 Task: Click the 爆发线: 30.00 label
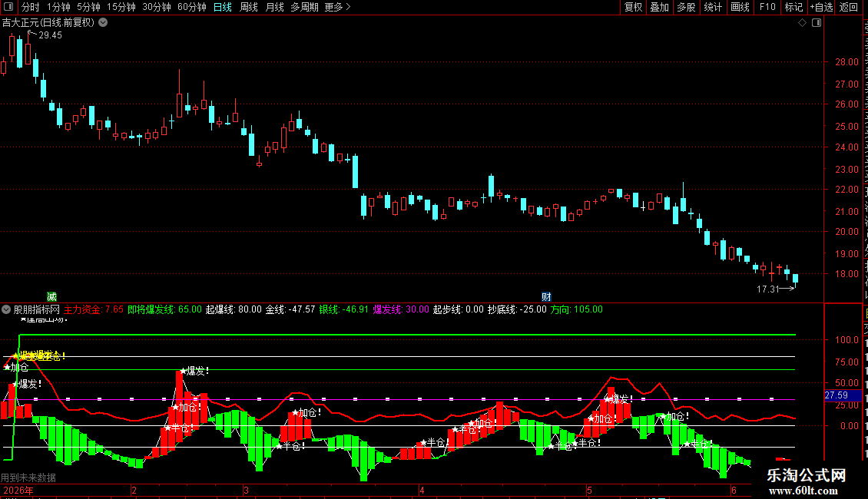401,310
